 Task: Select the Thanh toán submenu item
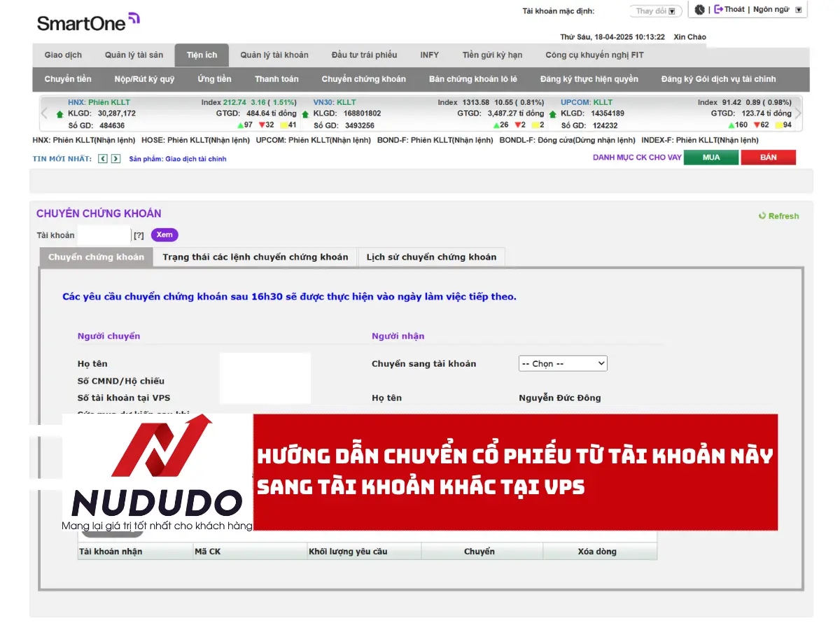coord(276,79)
